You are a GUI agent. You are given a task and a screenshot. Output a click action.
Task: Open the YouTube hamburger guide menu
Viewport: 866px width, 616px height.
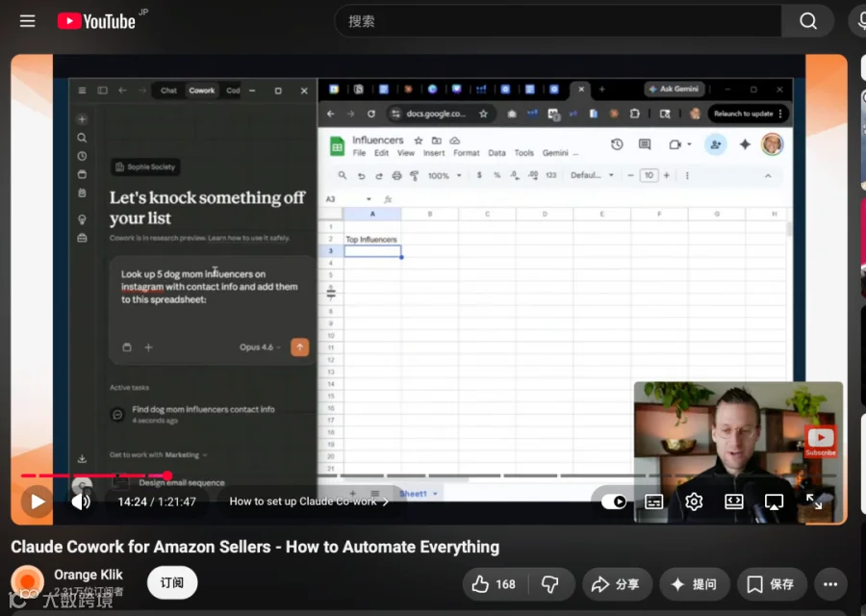[27, 21]
